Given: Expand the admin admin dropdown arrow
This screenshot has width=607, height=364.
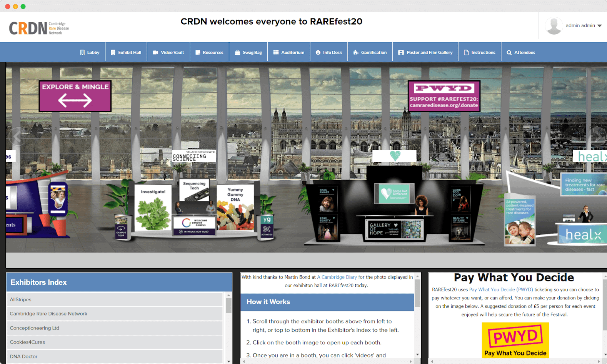Looking at the screenshot, I should coord(599,26).
